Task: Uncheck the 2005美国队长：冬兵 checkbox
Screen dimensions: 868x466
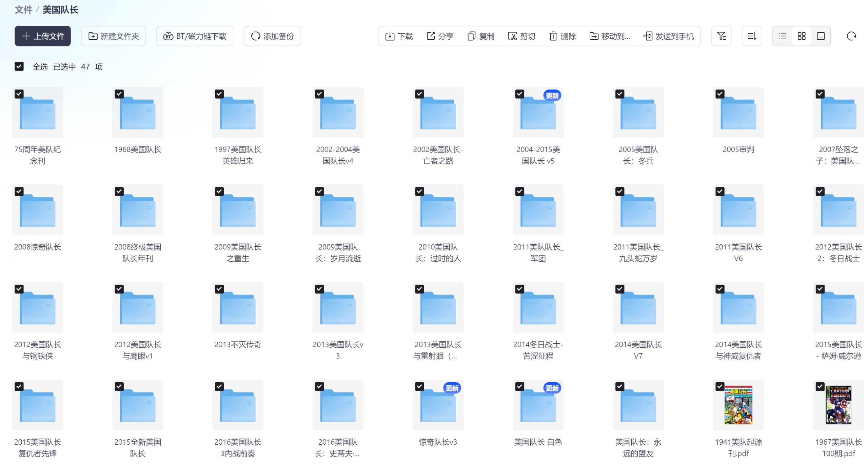Action: [620, 94]
